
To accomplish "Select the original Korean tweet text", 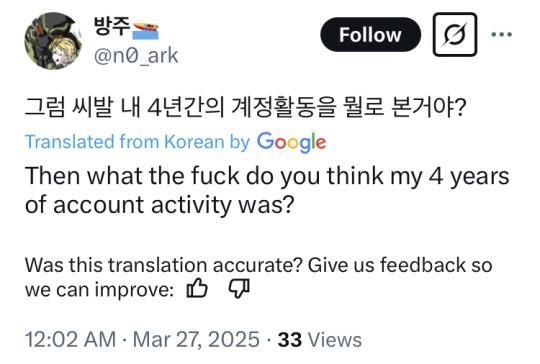I will [245, 107].
